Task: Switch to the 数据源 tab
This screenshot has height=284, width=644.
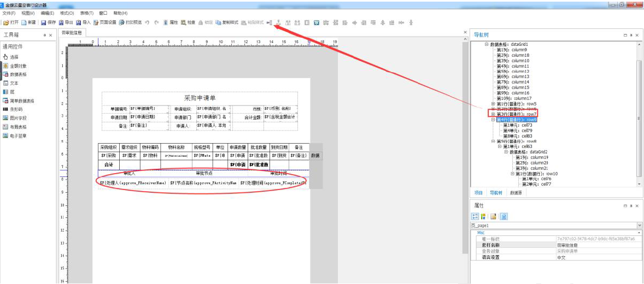Action: (516, 193)
